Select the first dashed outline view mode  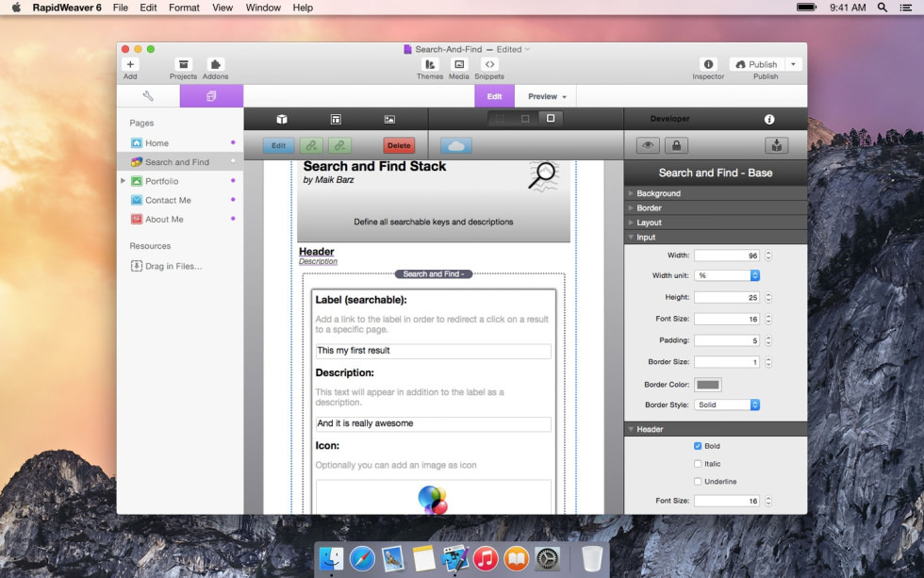point(500,119)
